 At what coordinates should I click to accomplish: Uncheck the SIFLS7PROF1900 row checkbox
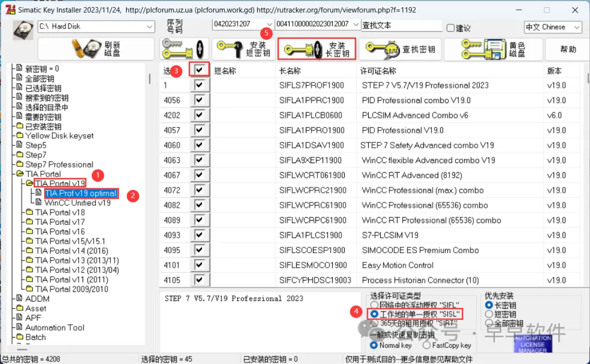click(199, 85)
